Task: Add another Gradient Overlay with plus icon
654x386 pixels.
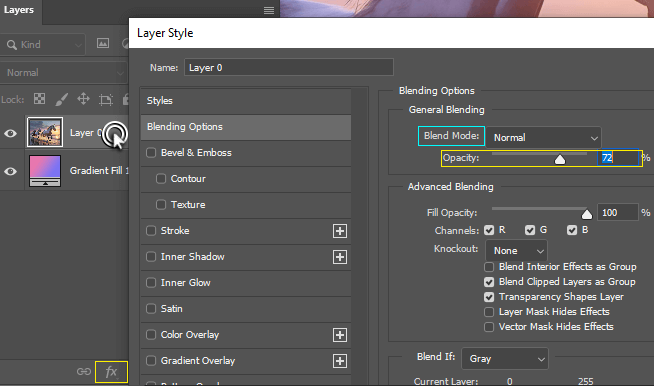Action: [340, 361]
